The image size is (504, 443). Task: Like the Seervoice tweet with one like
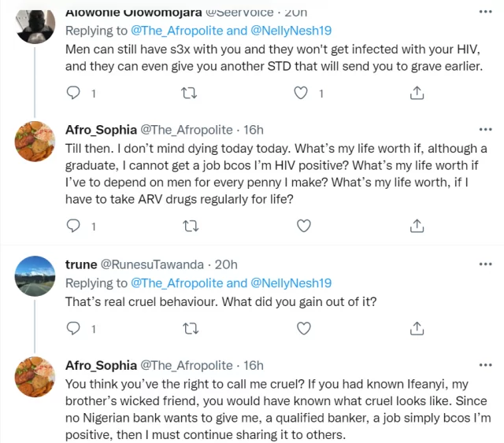click(x=300, y=94)
